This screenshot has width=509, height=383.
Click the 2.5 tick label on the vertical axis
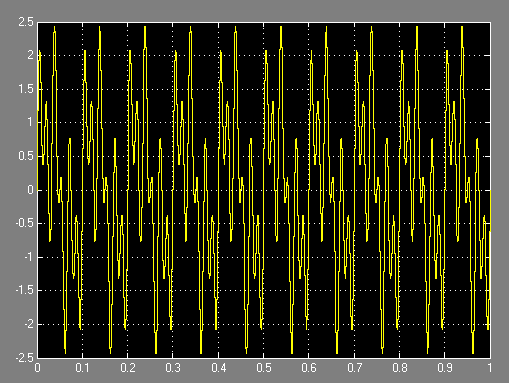26,22
